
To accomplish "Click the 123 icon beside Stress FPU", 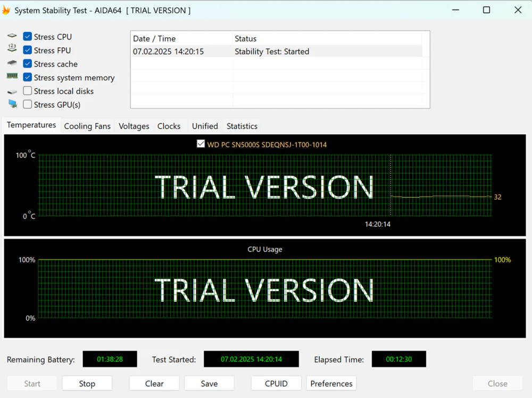I will click(x=12, y=48).
